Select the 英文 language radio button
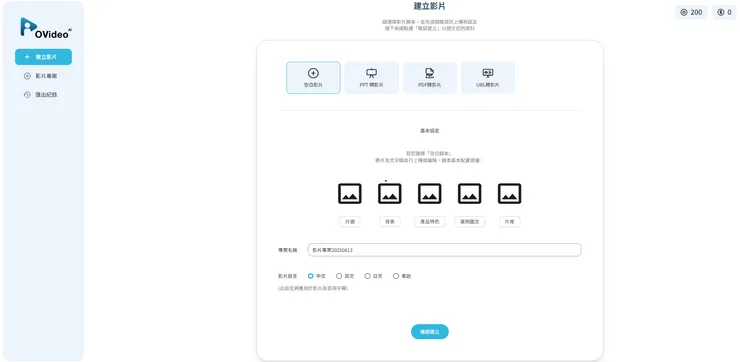 point(339,276)
